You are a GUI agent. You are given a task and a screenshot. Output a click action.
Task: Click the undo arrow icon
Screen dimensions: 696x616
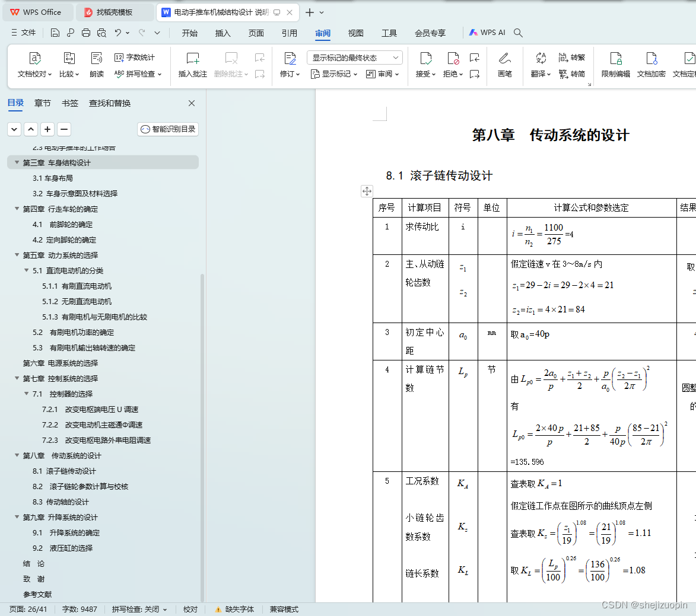[117, 33]
